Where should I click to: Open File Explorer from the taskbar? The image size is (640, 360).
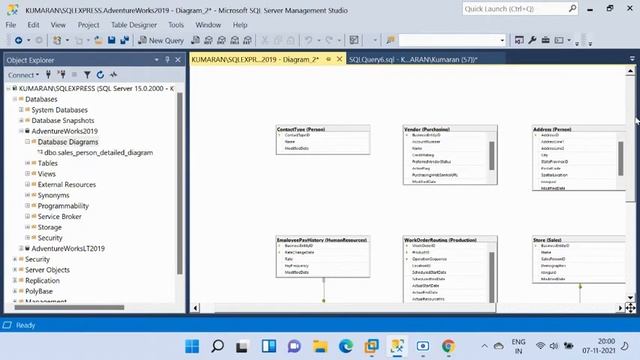pos(320,346)
